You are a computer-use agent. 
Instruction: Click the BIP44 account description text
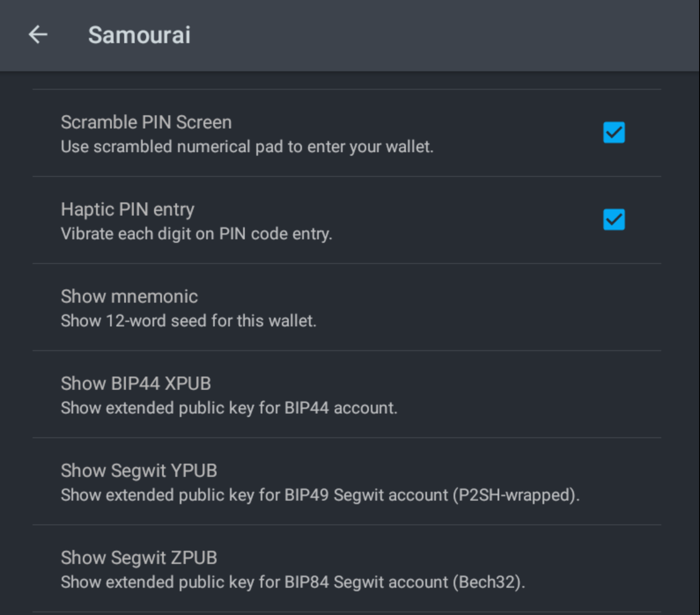point(229,408)
